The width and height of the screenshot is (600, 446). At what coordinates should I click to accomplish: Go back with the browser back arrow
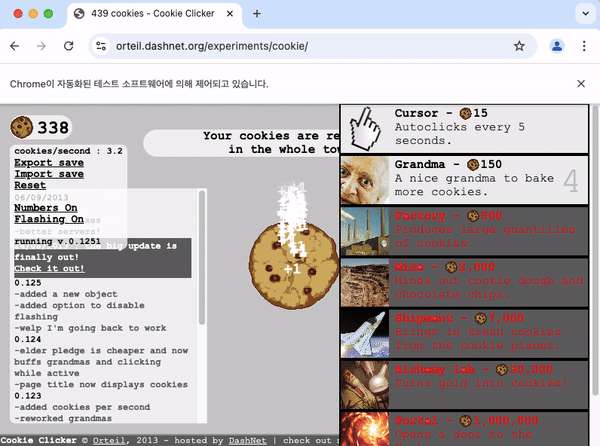pyautogui.click(x=15, y=46)
